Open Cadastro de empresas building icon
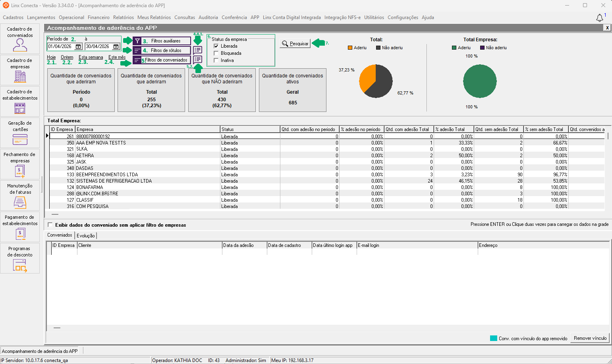Viewport: 612px width, 364px height. [x=20, y=76]
